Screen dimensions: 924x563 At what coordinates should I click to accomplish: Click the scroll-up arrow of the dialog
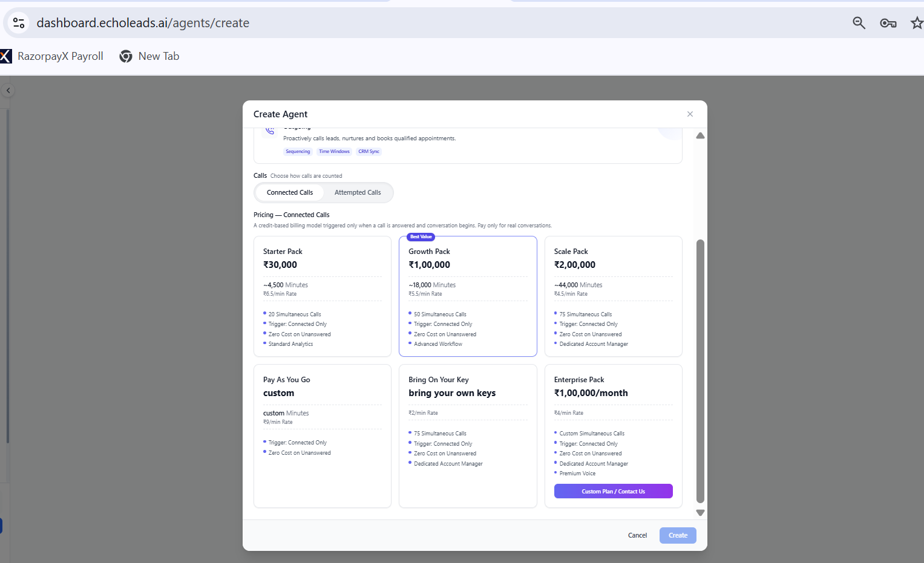pyautogui.click(x=700, y=135)
